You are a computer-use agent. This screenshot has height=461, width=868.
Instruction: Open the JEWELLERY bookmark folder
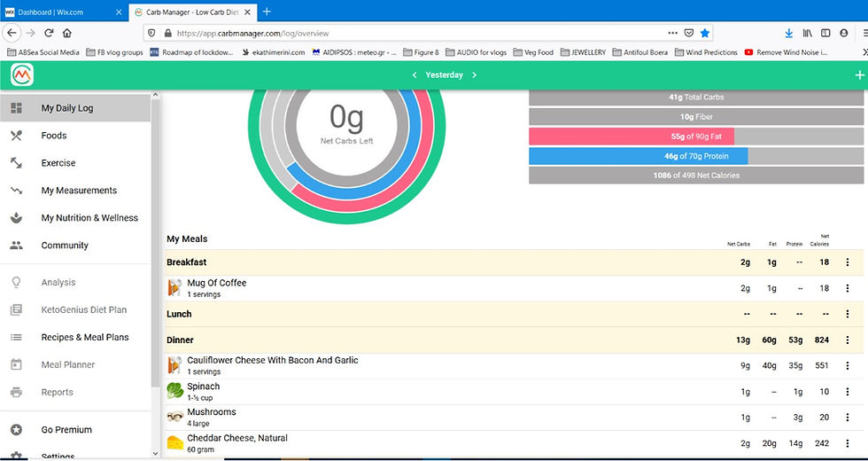coord(583,52)
